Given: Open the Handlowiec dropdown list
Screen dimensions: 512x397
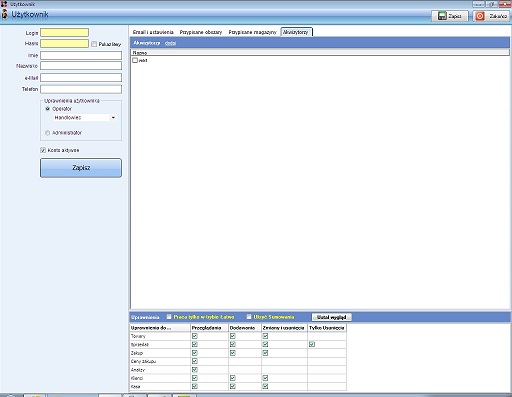Looking at the screenshot, I should [113, 117].
